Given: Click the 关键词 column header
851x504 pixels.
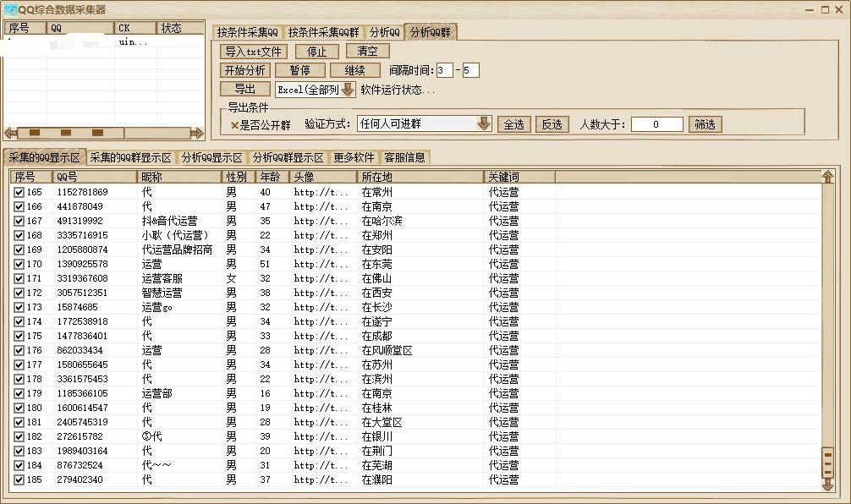Looking at the screenshot, I should pyautogui.click(x=519, y=177).
